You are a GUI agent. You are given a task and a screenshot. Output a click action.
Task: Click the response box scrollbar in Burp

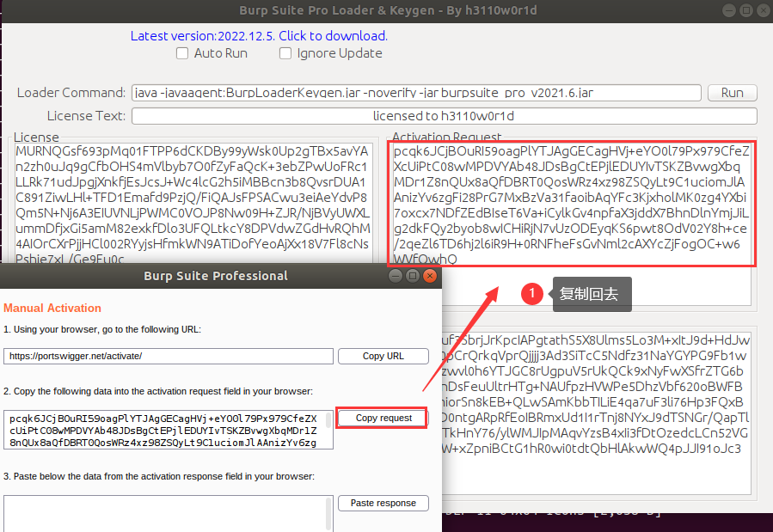[x=328, y=514]
